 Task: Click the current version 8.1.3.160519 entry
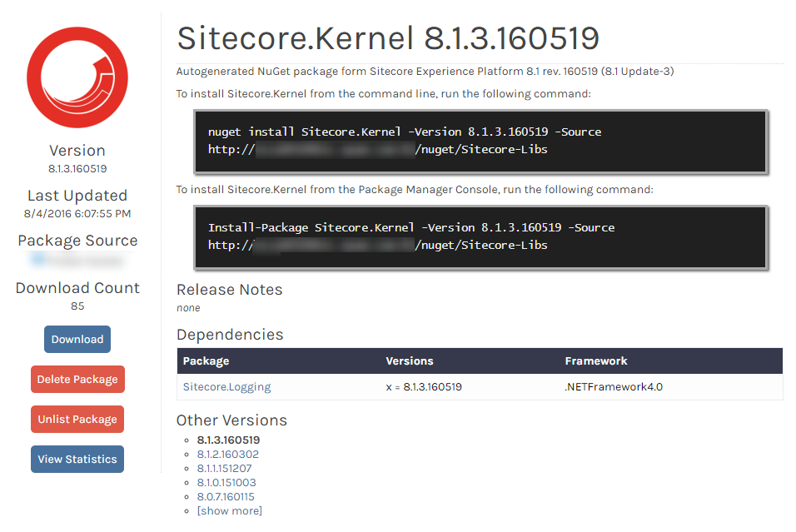coord(226,440)
